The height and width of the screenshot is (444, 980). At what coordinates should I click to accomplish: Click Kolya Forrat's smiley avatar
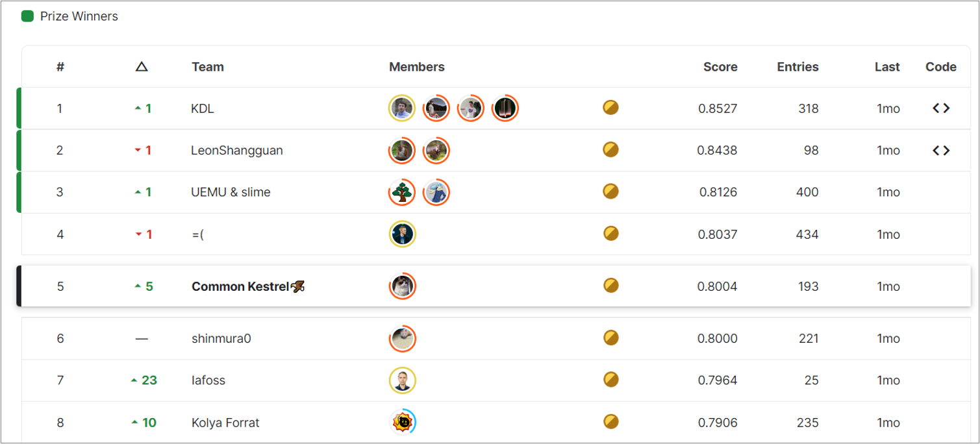point(403,422)
